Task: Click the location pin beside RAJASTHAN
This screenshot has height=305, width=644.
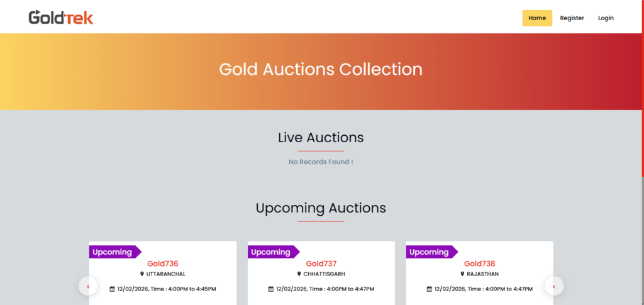Action: click(x=462, y=274)
